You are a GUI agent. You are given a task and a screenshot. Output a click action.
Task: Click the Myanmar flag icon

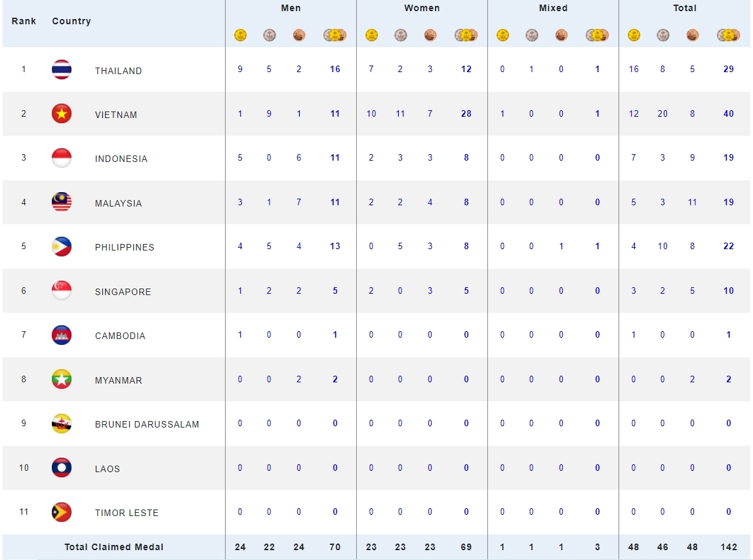[x=62, y=379]
